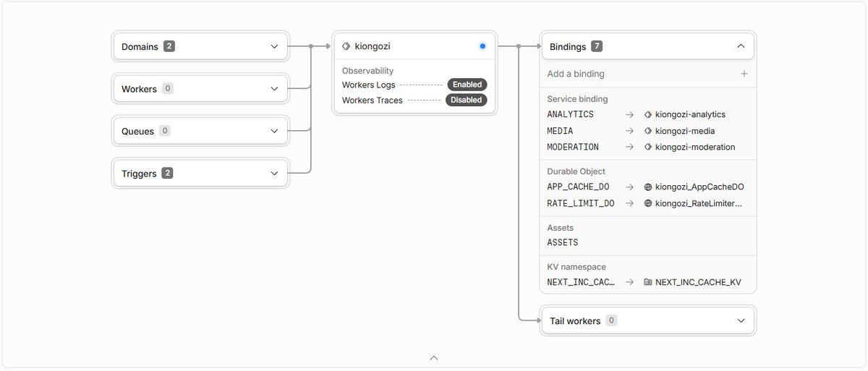Image resolution: width=868 pixels, height=371 pixels.
Task: Click the Domains count badge 2
Action: (x=169, y=46)
